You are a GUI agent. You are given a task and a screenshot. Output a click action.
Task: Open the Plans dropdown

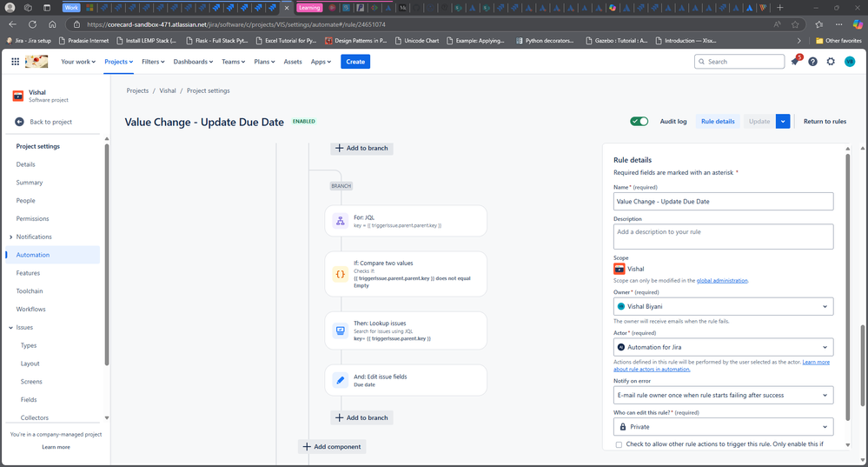point(265,62)
